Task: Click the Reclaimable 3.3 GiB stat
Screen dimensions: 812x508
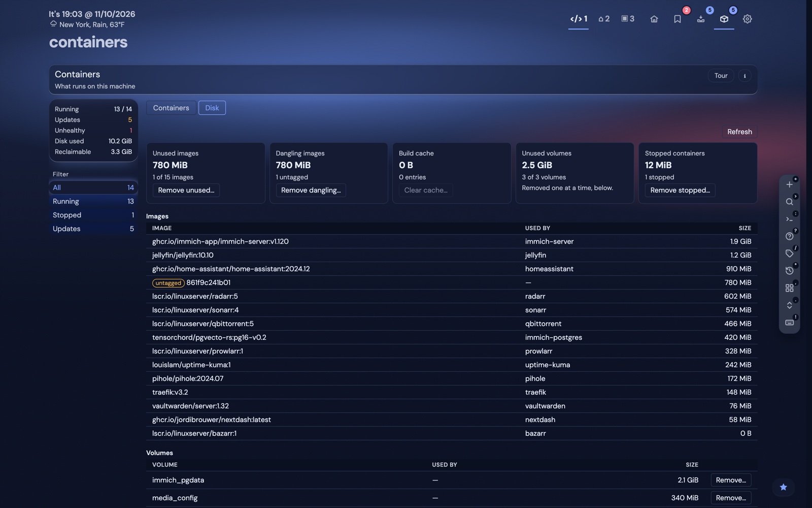Action: pos(93,152)
